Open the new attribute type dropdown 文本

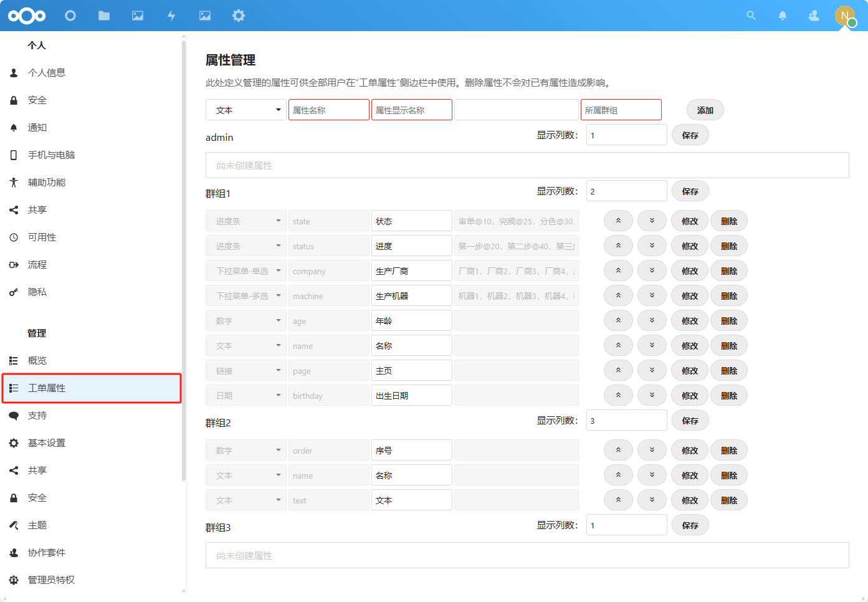point(246,110)
